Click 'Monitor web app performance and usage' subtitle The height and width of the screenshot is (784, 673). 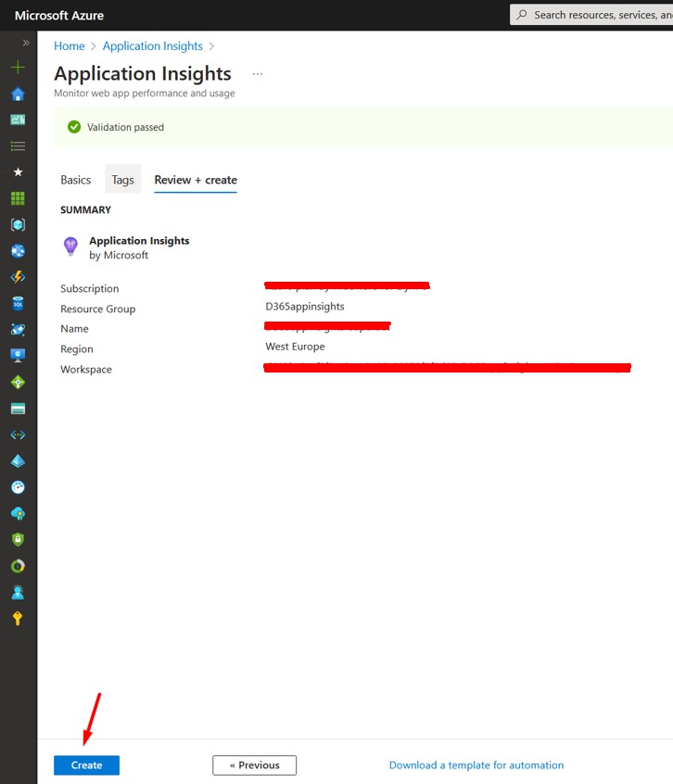click(x=145, y=93)
